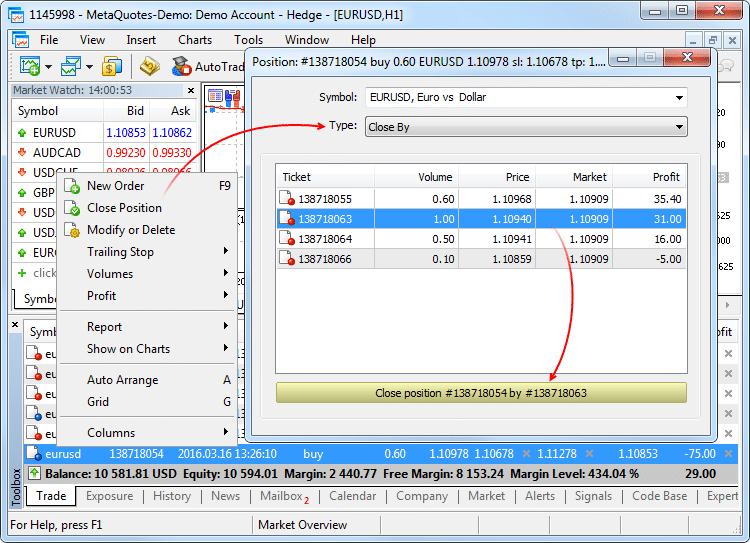Open the profiles toolbar icon
The width and height of the screenshot is (750, 543).
coord(70,66)
